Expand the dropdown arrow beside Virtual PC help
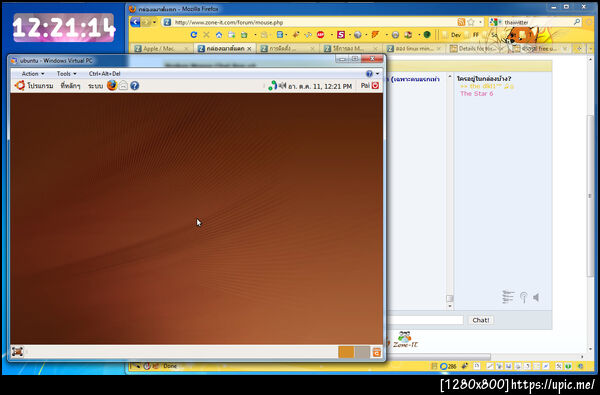The image size is (600, 395). pos(377,73)
